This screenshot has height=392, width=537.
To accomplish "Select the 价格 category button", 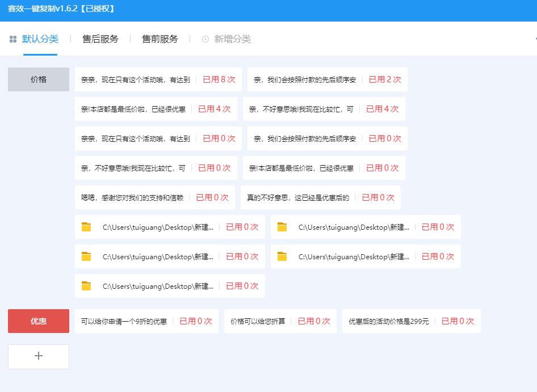I will tap(38, 79).
